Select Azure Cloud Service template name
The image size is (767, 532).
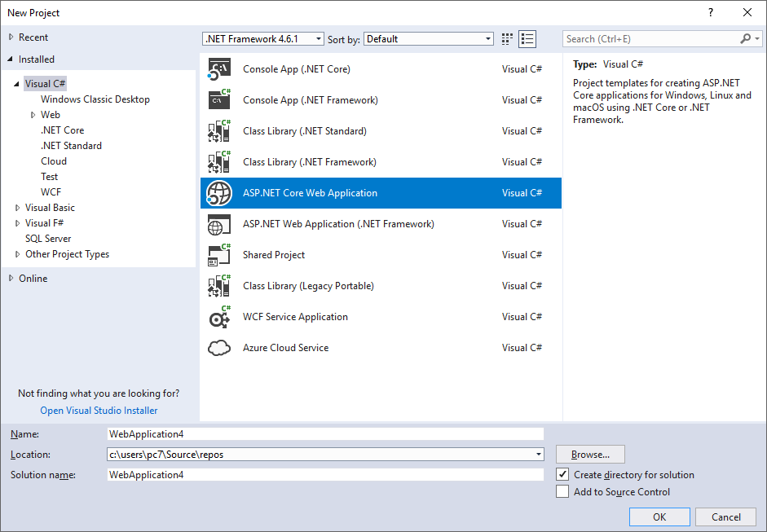pos(285,348)
